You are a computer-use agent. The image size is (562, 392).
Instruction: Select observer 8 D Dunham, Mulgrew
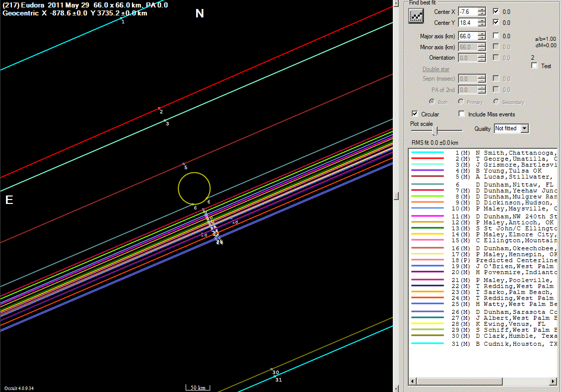pyautogui.click(x=483, y=196)
